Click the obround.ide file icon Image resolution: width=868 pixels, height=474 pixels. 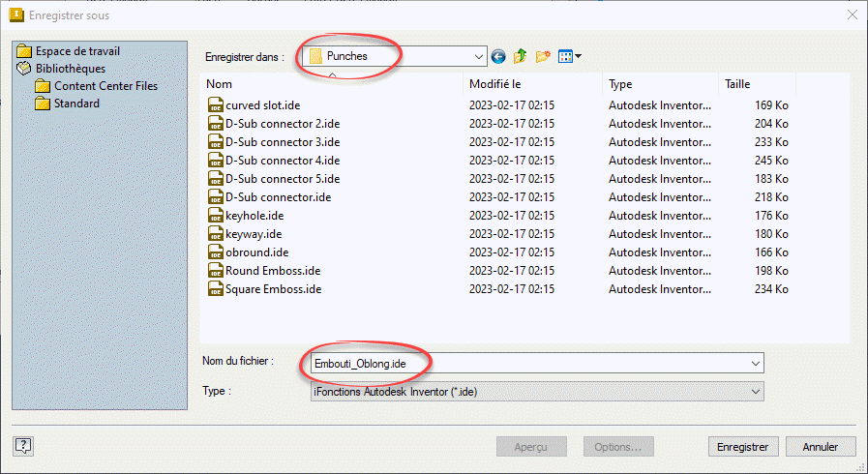(x=216, y=252)
